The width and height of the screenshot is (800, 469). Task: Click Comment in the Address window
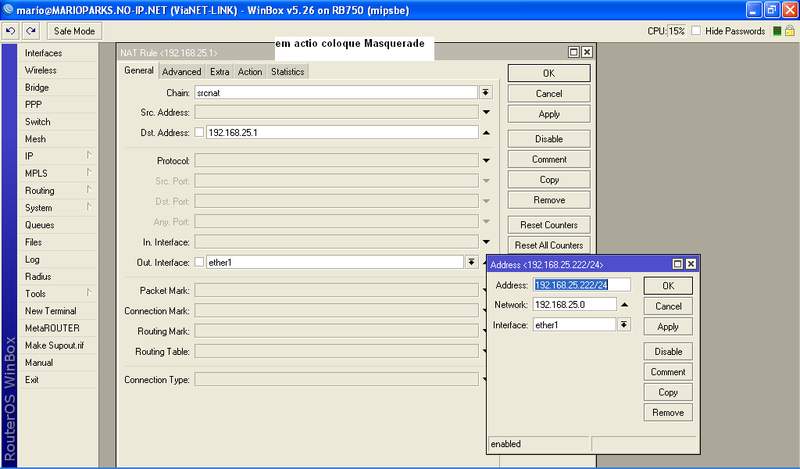tap(668, 372)
